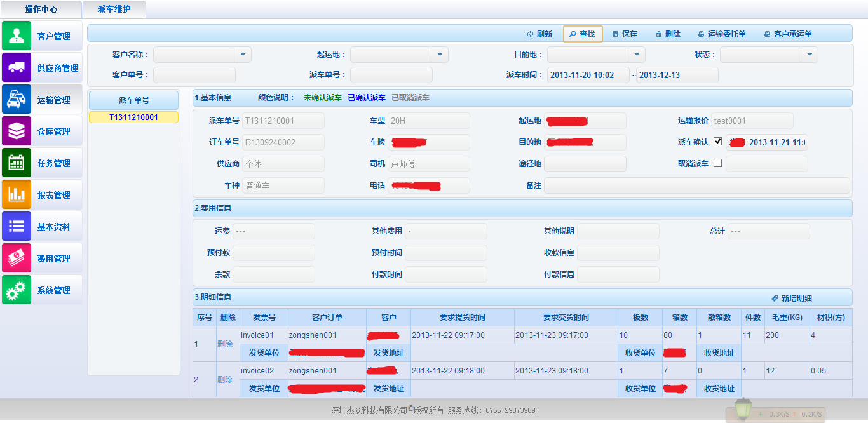Expand the 客户名称 dropdown
This screenshot has width=868, height=423.
[x=243, y=55]
